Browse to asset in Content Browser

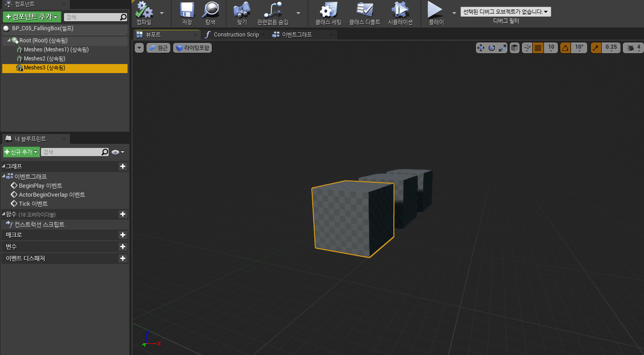(x=211, y=13)
